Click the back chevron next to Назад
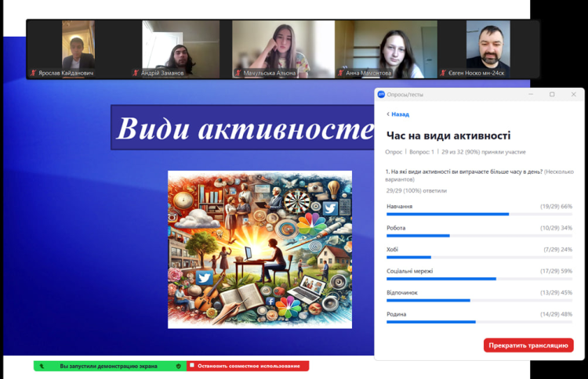 [387, 114]
